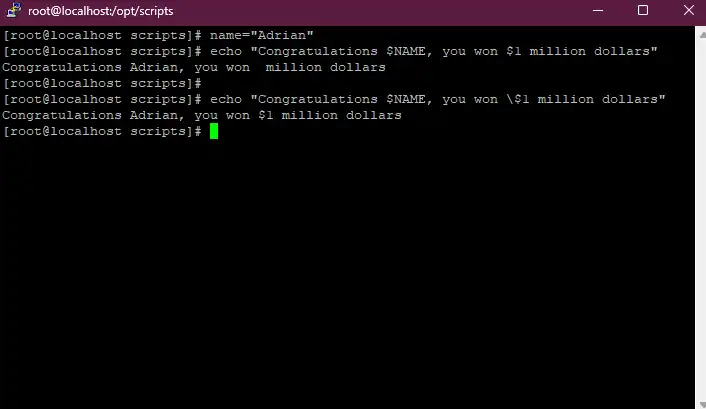The width and height of the screenshot is (706, 409).
Task: Click the output line missing the dollar amount
Action: coord(194,68)
